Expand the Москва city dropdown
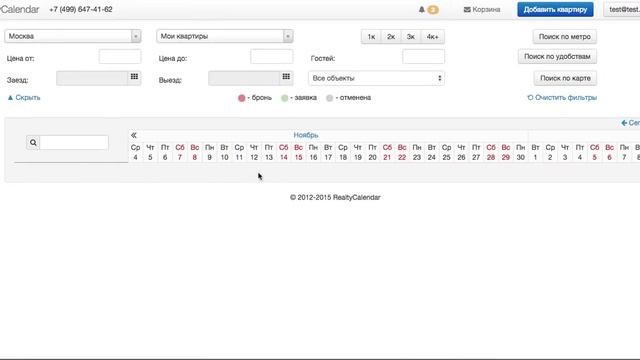The image size is (640, 360). pyautogui.click(x=73, y=36)
